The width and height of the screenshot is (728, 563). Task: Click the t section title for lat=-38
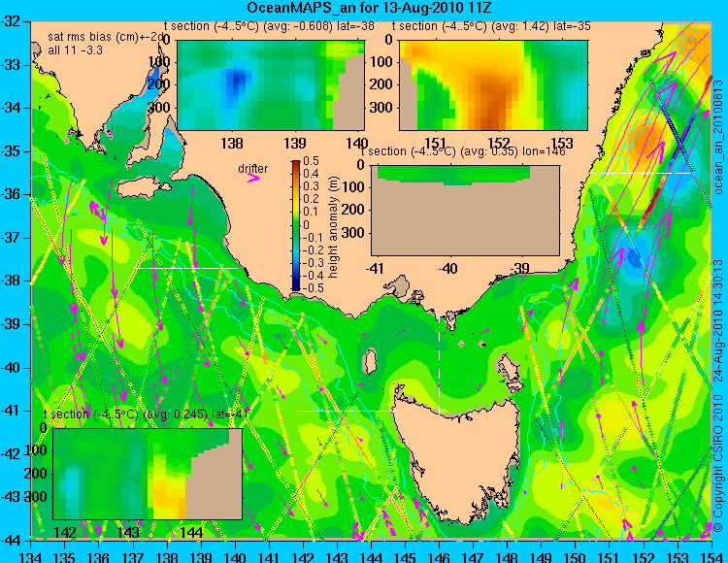tap(269, 26)
